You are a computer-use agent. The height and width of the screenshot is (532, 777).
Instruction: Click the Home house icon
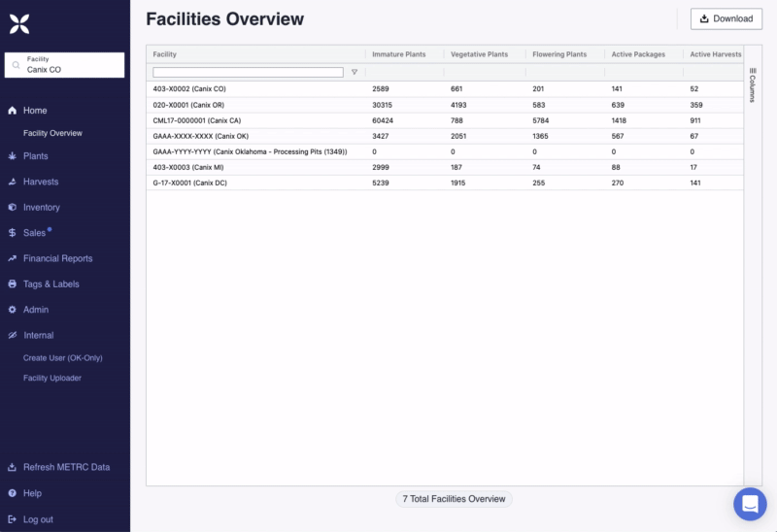click(x=13, y=111)
